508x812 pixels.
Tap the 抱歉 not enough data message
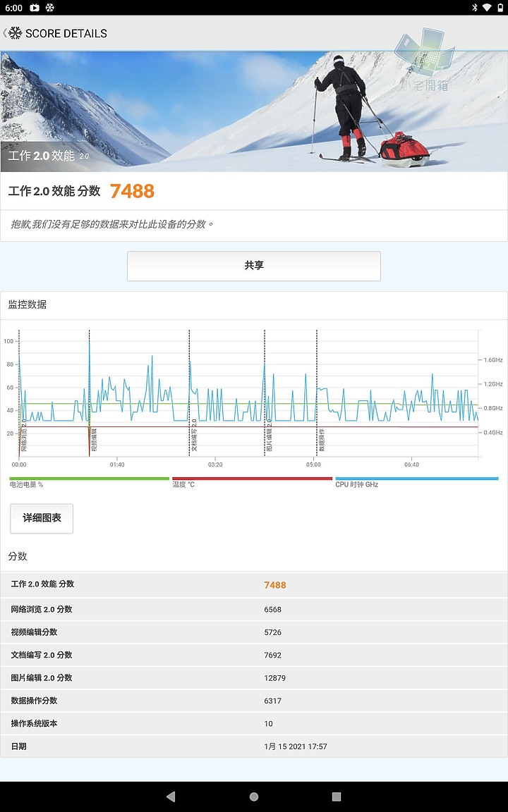pyautogui.click(x=112, y=224)
